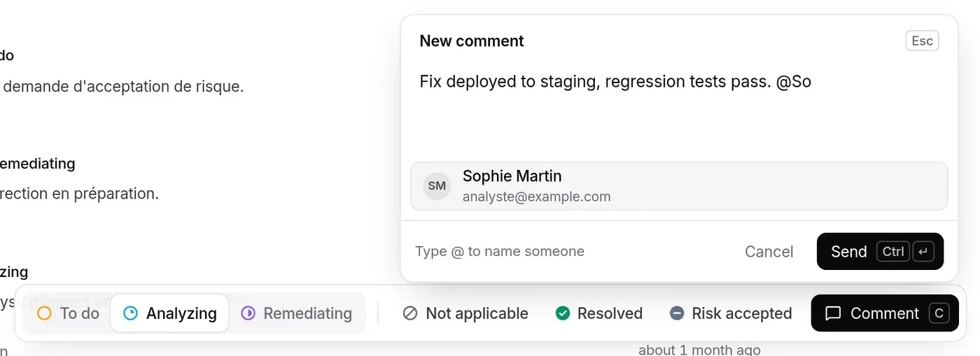Click the Analyzing clock icon
The height and width of the screenshot is (356, 980).
[130, 313]
